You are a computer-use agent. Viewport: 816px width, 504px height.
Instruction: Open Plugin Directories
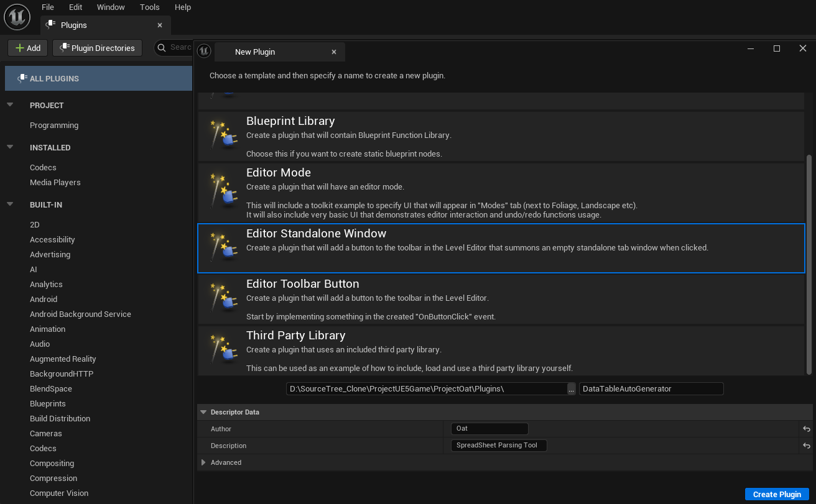click(98, 48)
